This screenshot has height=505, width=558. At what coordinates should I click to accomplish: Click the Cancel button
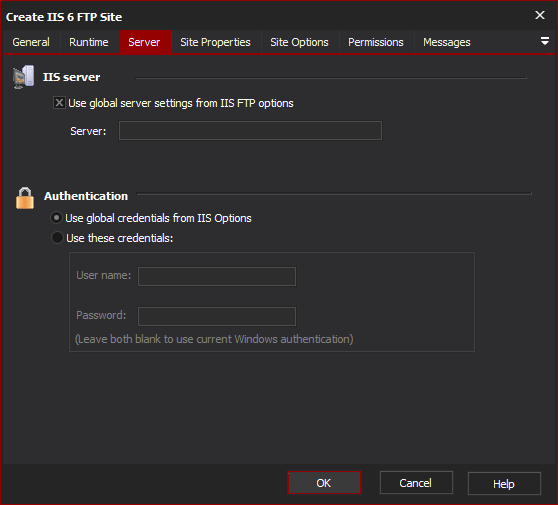click(416, 483)
